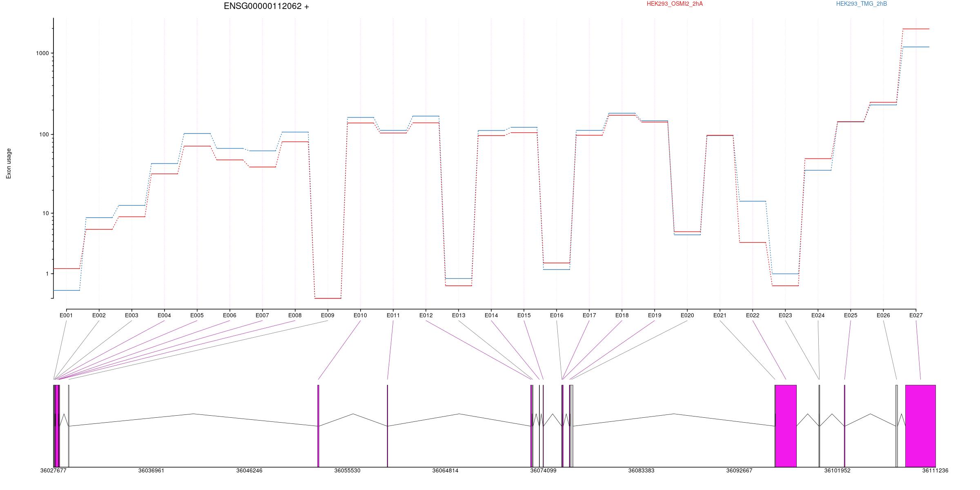
Task: Click exon label E013
Action: (x=459, y=315)
